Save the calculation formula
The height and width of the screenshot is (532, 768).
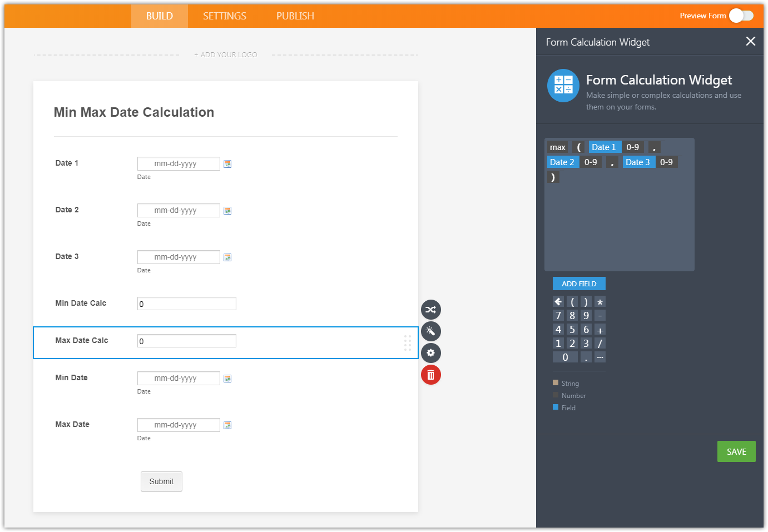(x=736, y=451)
